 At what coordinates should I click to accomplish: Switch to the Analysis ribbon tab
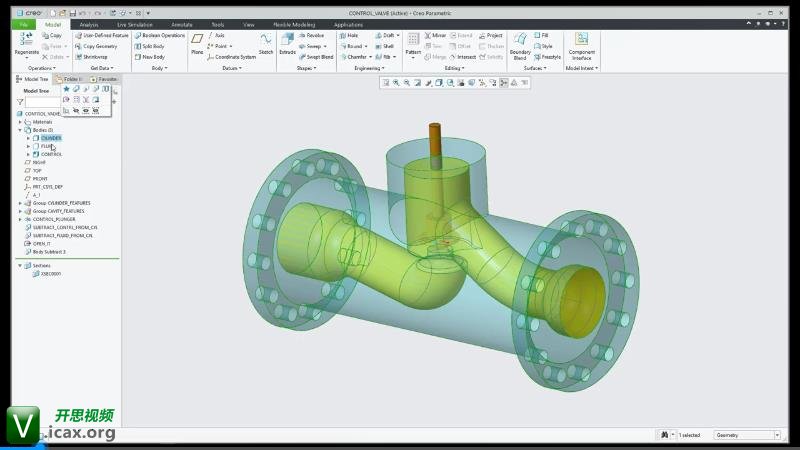[88, 23]
